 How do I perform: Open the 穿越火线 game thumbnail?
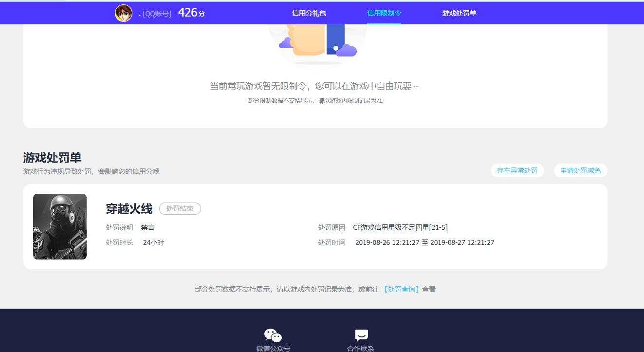[60, 226]
